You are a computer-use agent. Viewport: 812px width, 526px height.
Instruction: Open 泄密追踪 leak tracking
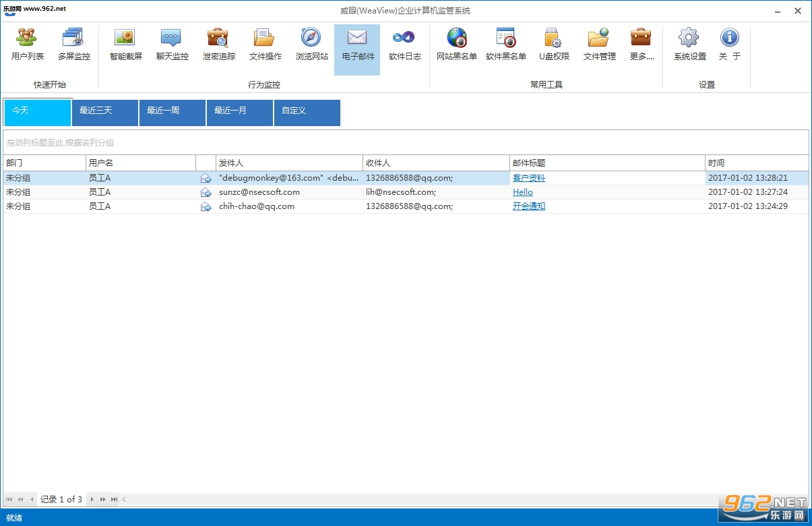coord(219,45)
